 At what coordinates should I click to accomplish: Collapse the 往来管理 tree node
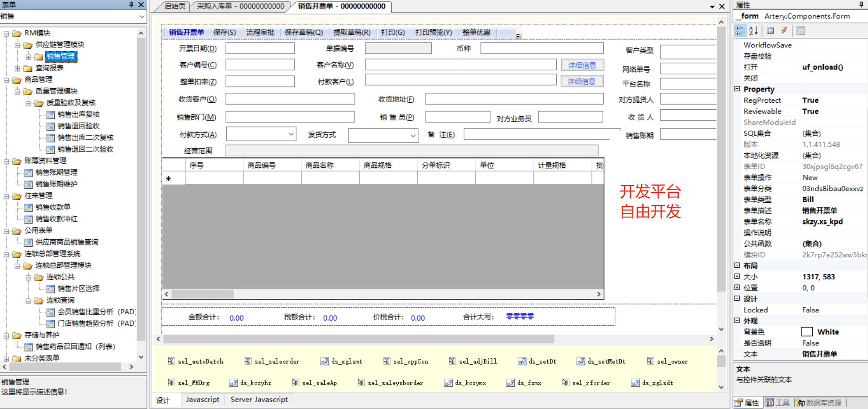click(x=7, y=196)
